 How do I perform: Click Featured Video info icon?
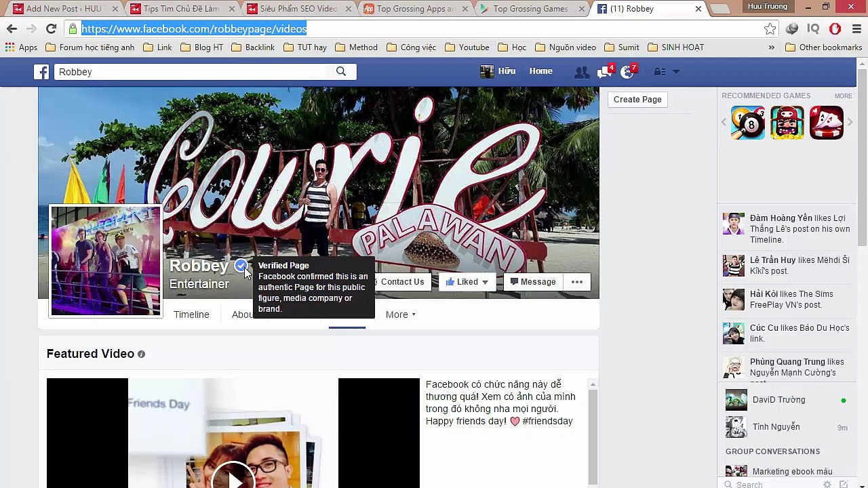141,354
